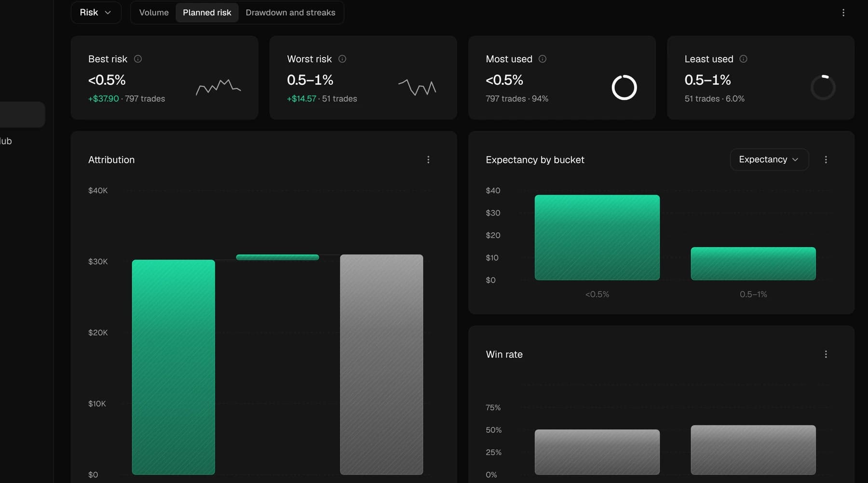Open the Risk dropdown
Screen dimensions: 868x483
coord(96,13)
